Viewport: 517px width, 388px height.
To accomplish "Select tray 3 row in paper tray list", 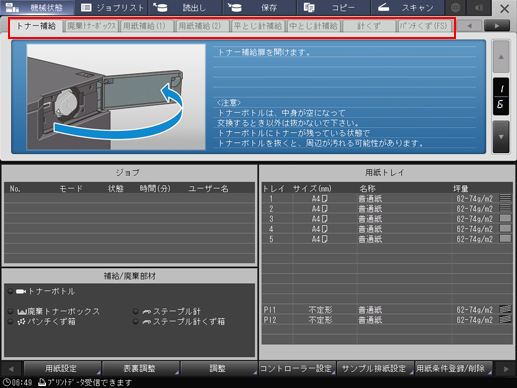I will tap(387, 219).
